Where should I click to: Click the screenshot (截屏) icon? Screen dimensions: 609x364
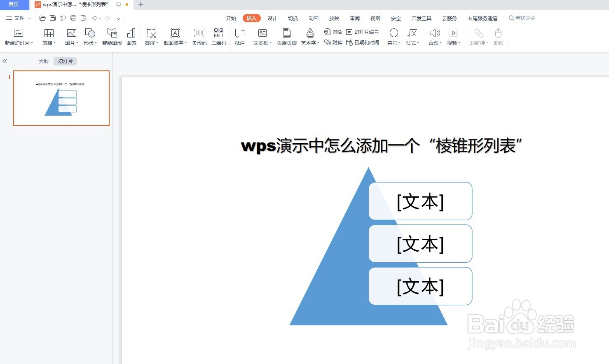151,33
